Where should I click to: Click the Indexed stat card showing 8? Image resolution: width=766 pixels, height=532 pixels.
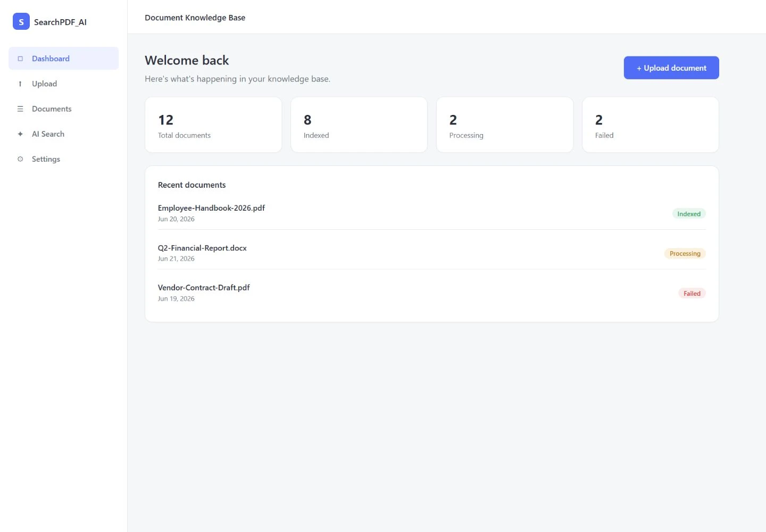click(359, 124)
